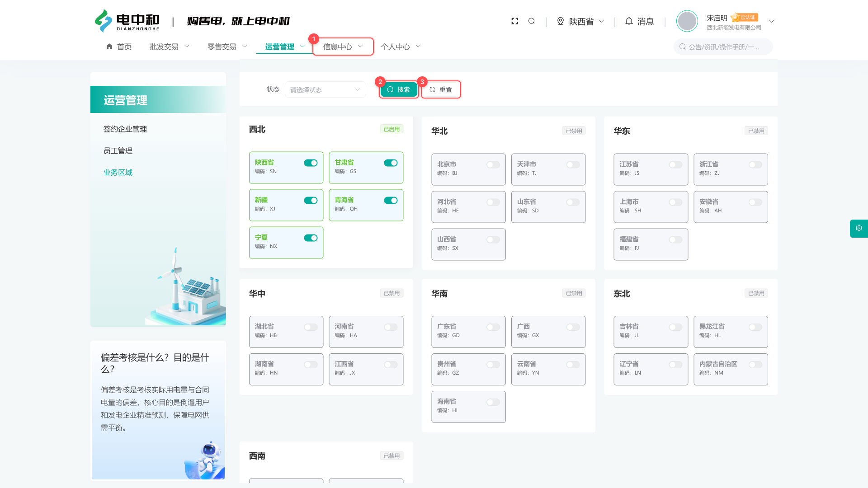Click the 重置 button
The image size is (868, 488).
441,89
